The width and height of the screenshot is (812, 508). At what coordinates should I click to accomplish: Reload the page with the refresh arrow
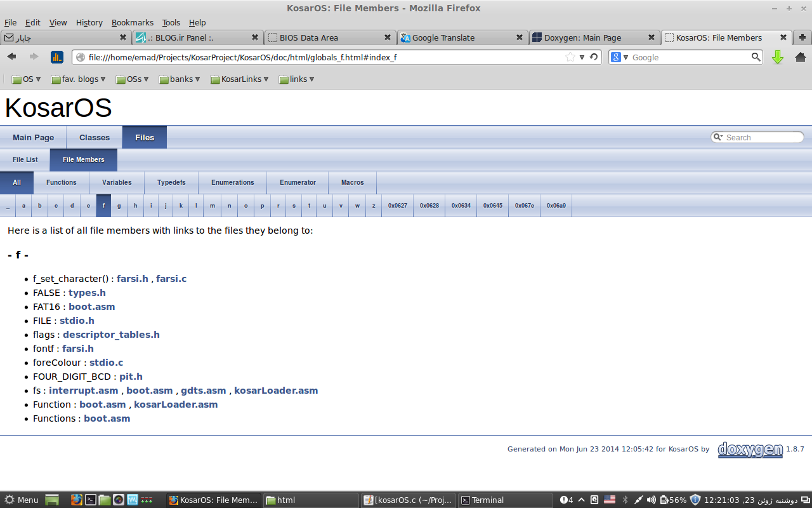point(594,57)
